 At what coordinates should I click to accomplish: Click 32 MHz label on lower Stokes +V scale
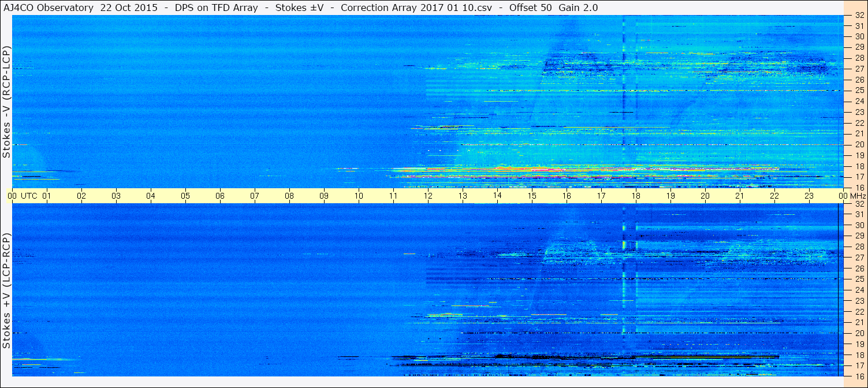click(x=859, y=204)
